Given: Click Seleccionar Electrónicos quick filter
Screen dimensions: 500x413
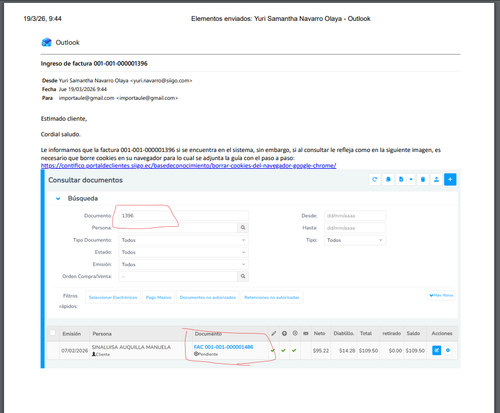Looking at the screenshot, I should pos(113,297).
